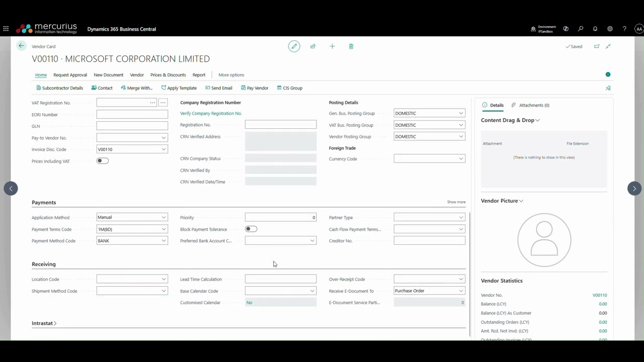Screen dimensions: 644x362
Task: Open the AA user account avatar
Action: pos(639,29)
